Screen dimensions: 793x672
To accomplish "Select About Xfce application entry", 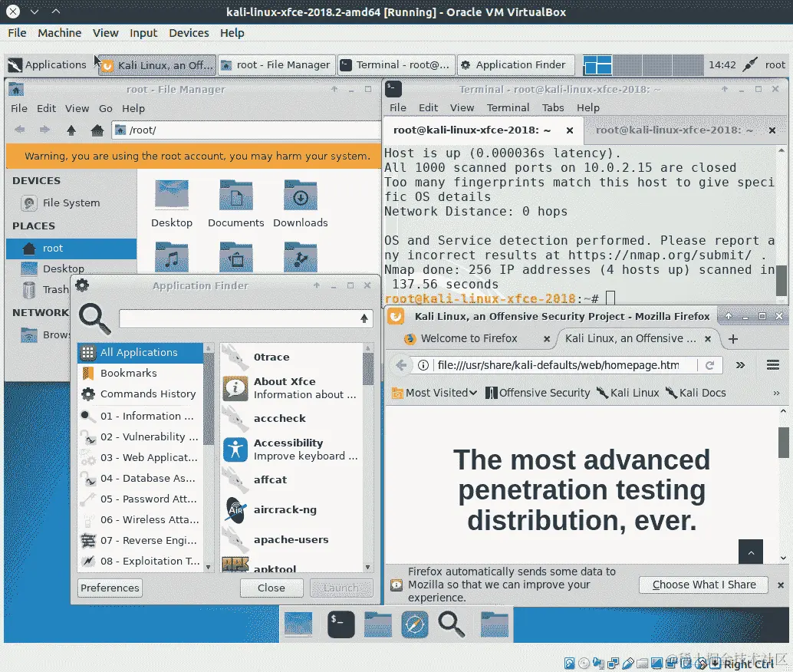I will pyautogui.click(x=291, y=388).
